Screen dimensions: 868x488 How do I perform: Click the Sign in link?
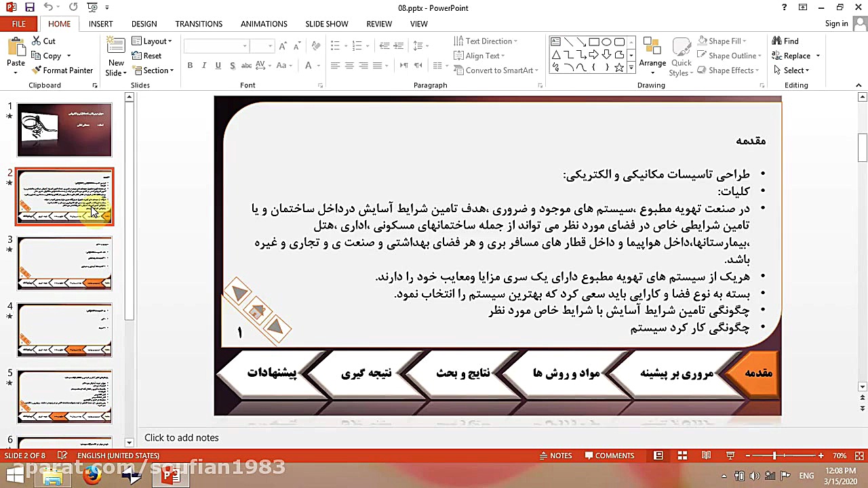[x=836, y=24]
